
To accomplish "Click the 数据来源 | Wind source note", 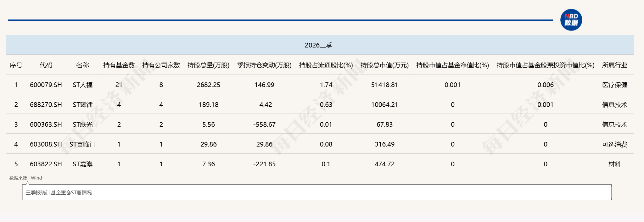I will pyautogui.click(x=26, y=178).
